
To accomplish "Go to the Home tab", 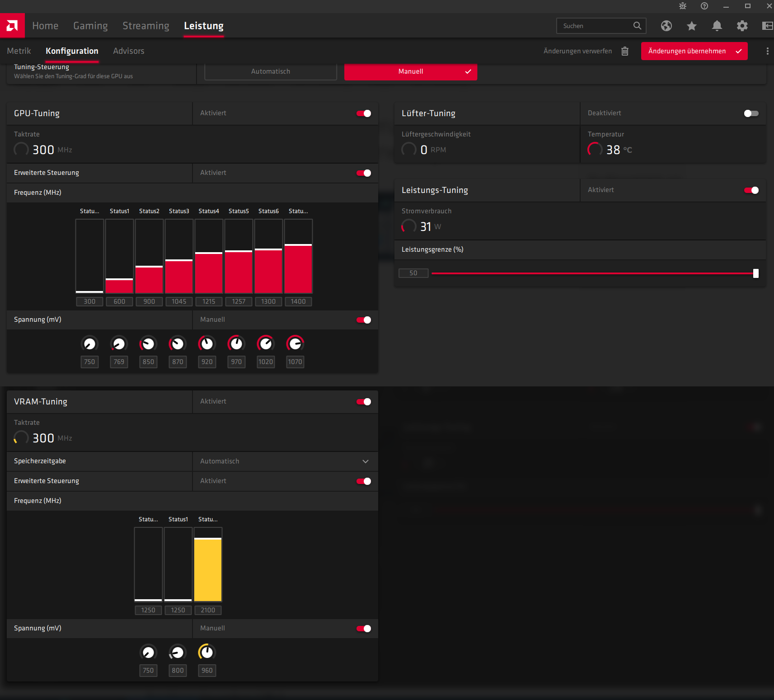I will pos(45,26).
